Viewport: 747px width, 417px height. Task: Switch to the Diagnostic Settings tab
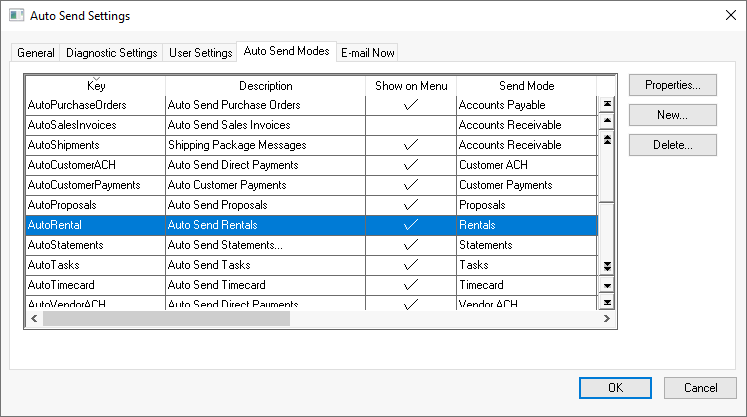coord(110,53)
